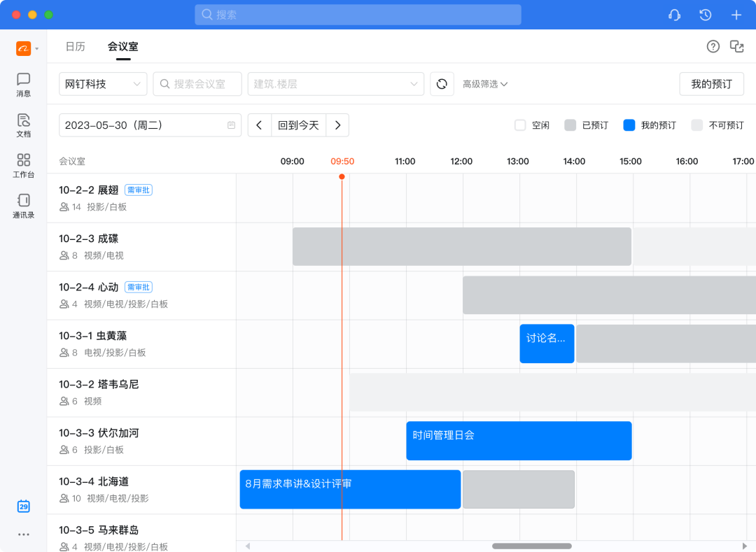Click the headset customer service icon

tap(674, 15)
